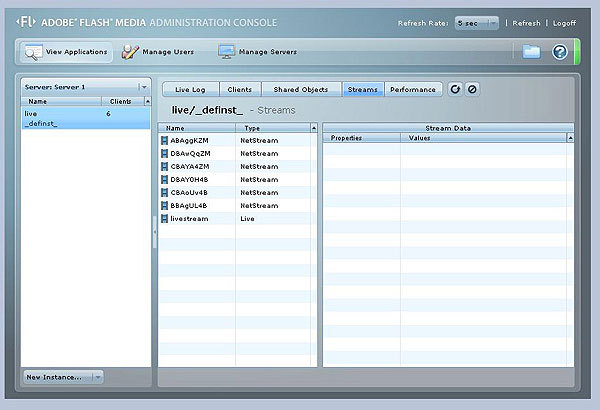Switch to the Live Log tab
The width and height of the screenshot is (600, 410).
tap(191, 89)
